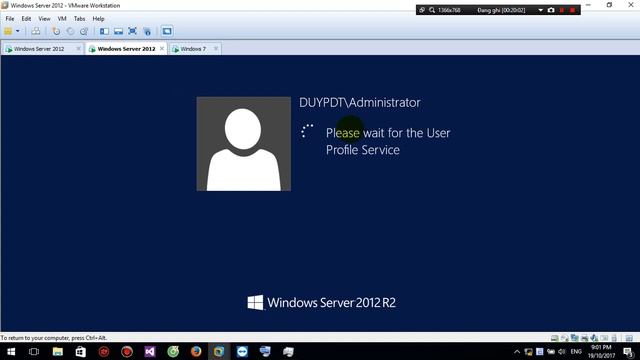Click the ENG language indicator
640x360 pixels.
(576, 351)
